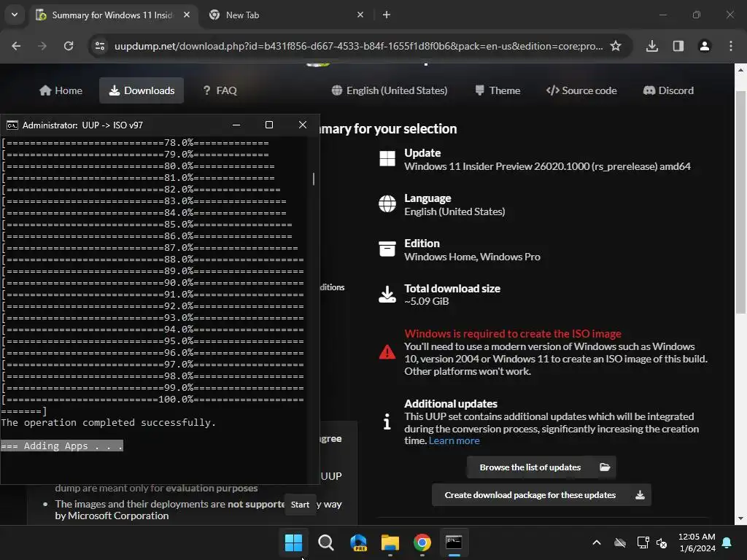Image resolution: width=747 pixels, height=560 pixels.
Task: Bookmark this page with the star icon
Action: 616,46
